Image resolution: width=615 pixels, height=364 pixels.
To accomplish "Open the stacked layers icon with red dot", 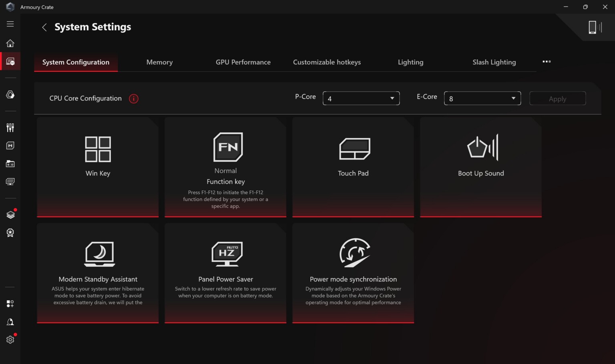I will pos(11,214).
